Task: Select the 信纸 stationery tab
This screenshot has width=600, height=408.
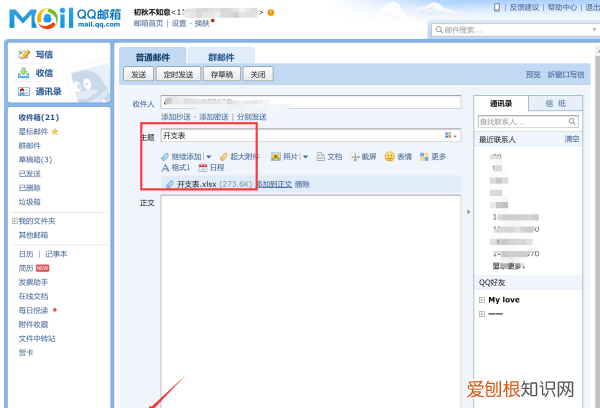Action: 556,103
